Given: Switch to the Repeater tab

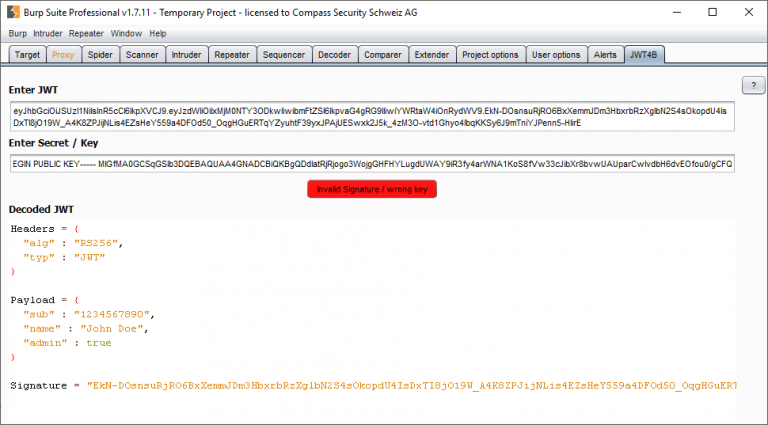Looking at the screenshot, I should pyautogui.click(x=232, y=55).
